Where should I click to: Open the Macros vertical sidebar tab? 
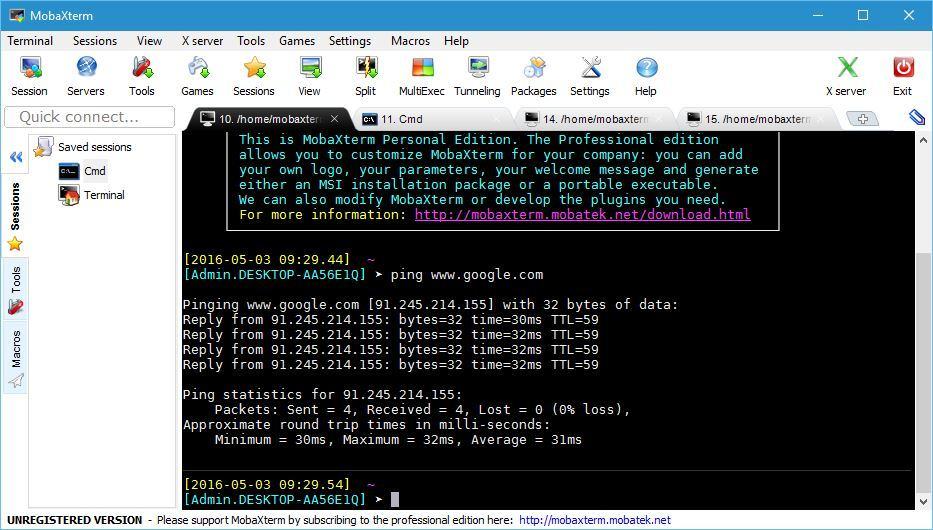click(15, 358)
